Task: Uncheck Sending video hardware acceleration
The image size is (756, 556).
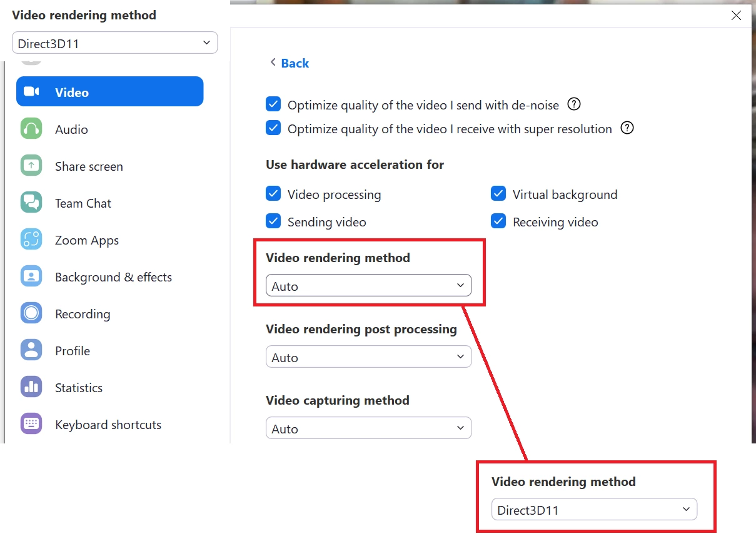Action: coord(273,221)
